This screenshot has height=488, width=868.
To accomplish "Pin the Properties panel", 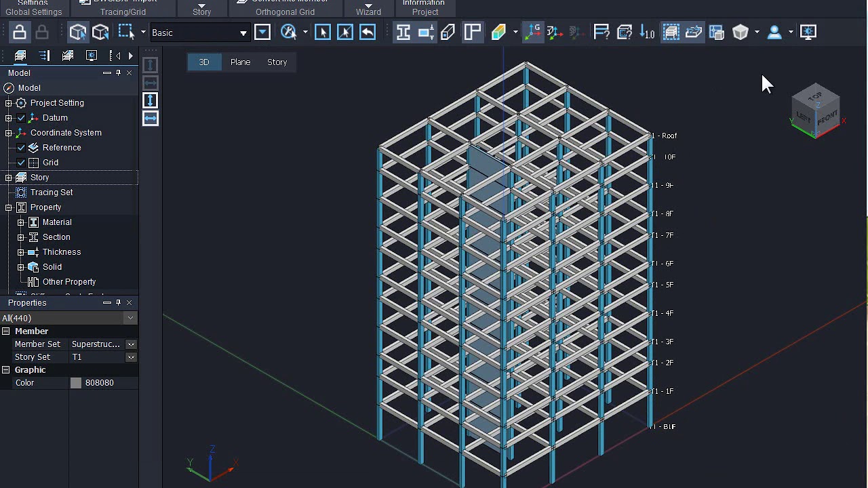I will (119, 302).
